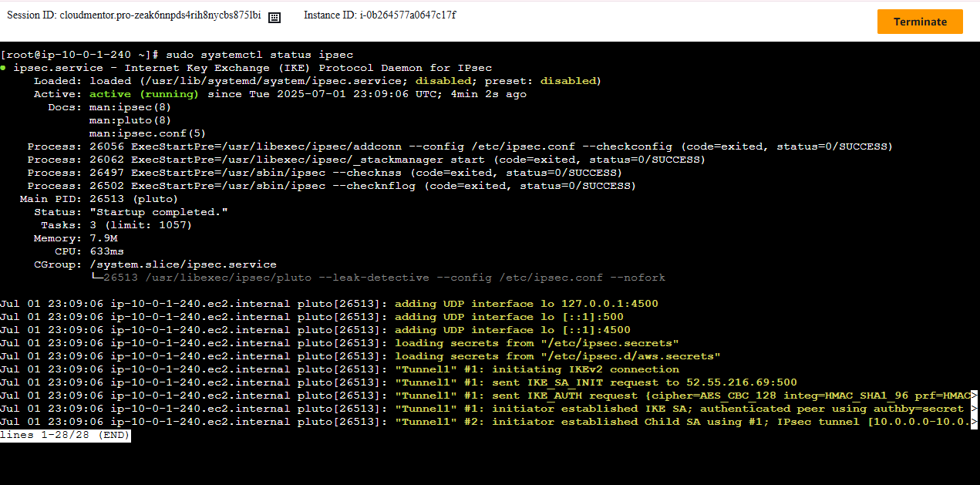This screenshot has height=485, width=980.
Task: Click the 'Startup completed.' status message
Action: [x=159, y=212]
